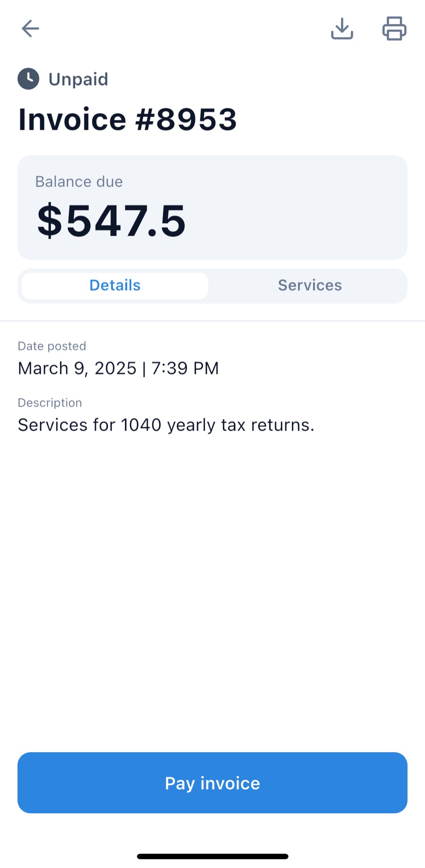Tap the word Invoice in the title

[x=72, y=119]
